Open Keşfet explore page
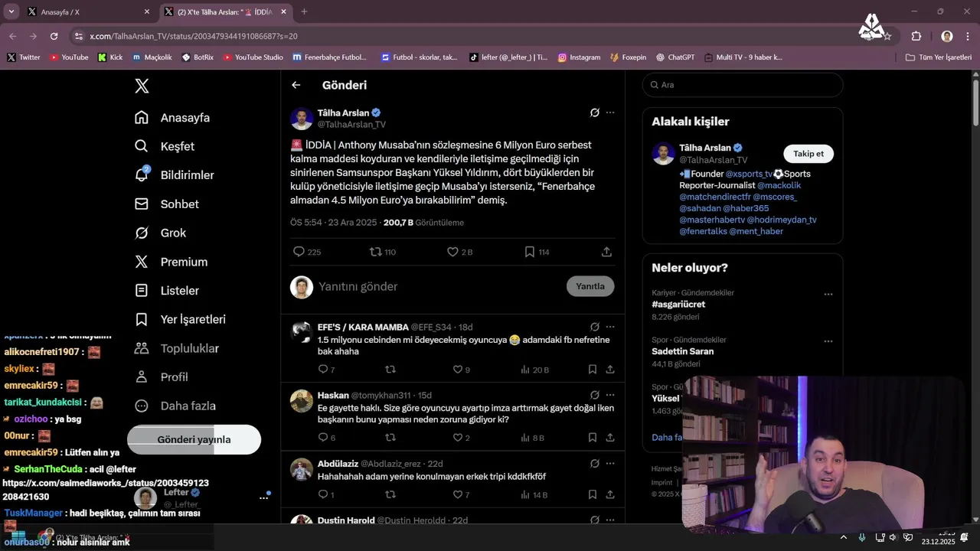Screen dimensions: 980x551 point(165,146)
